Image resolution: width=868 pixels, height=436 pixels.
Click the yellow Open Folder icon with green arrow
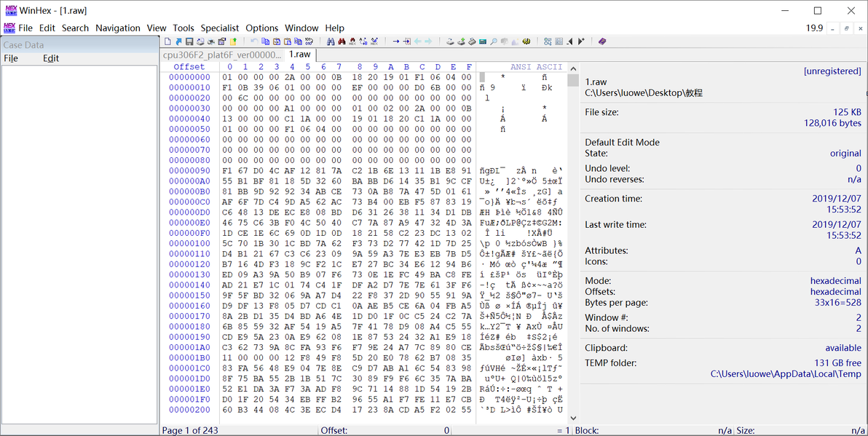pos(233,41)
